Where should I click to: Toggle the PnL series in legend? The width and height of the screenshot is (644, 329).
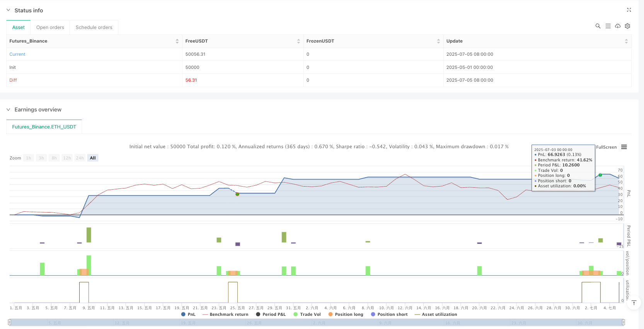coord(188,314)
